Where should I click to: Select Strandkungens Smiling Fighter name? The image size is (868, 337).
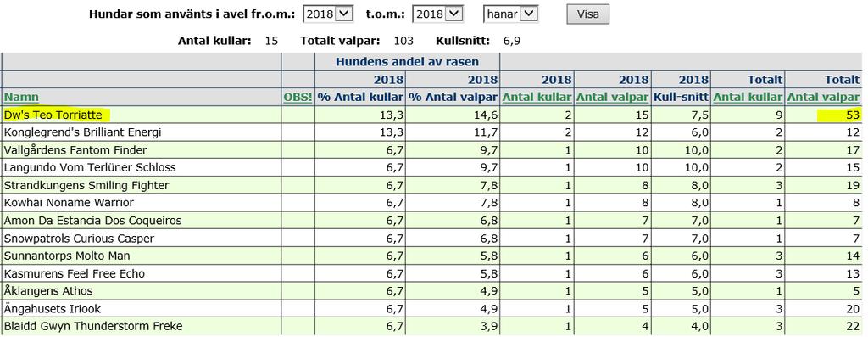(x=86, y=185)
